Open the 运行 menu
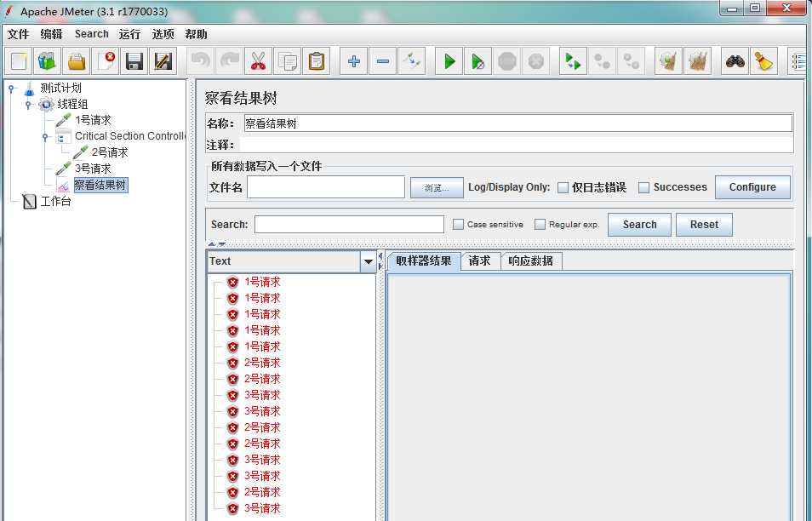812x521 pixels. (x=129, y=34)
